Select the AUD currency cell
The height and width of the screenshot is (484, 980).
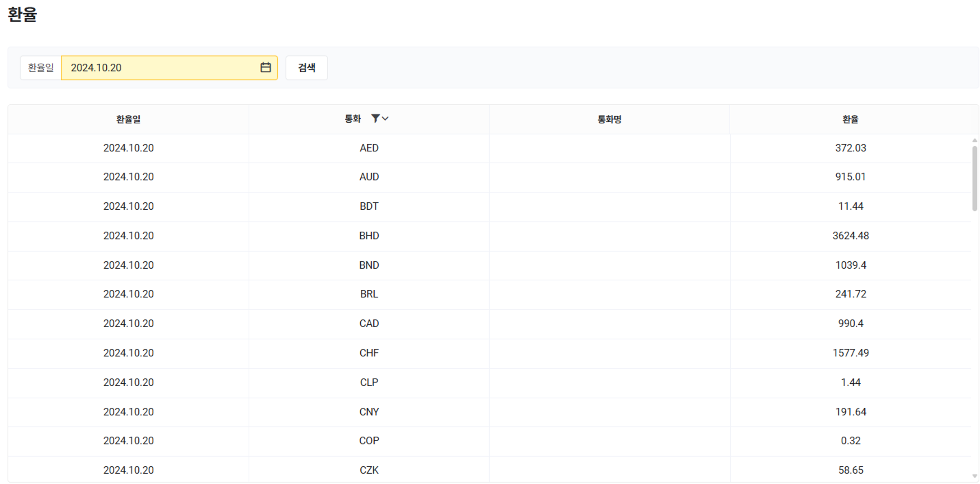[x=369, y=177]
